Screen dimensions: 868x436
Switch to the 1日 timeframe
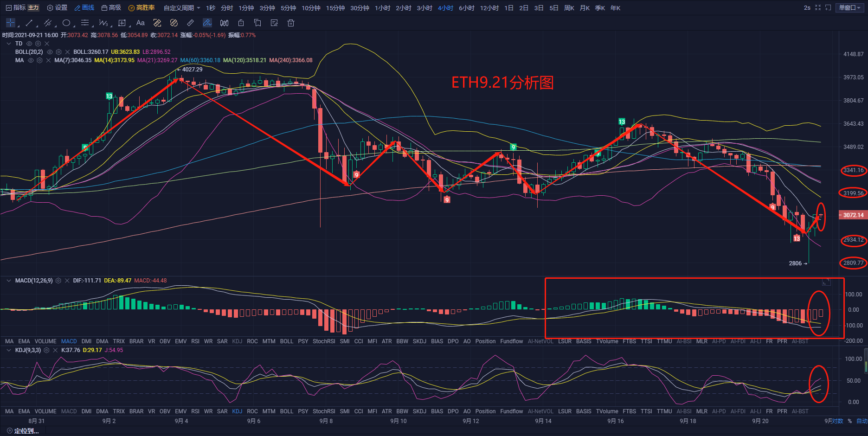(x=509, y=8)
